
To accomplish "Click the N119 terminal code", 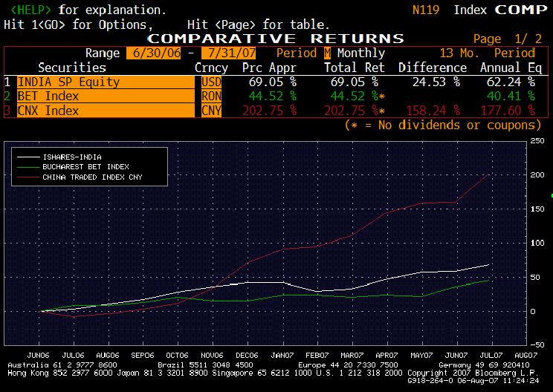I will pos(426,10).
